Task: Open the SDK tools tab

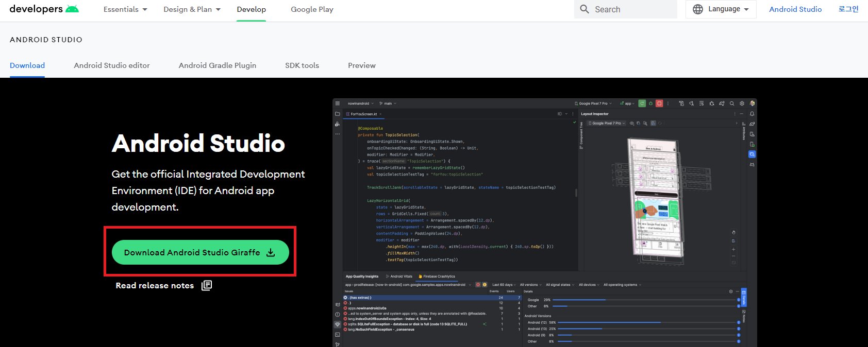Action: point(302,65)
